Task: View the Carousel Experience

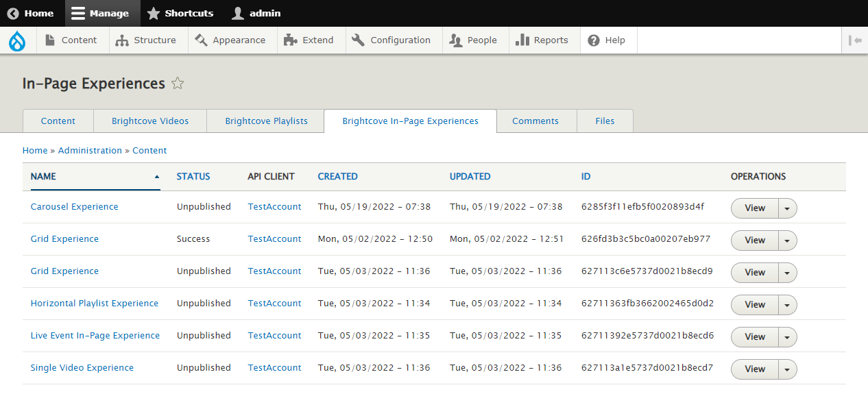Action: pyautogui.click(x=755, y=208)
